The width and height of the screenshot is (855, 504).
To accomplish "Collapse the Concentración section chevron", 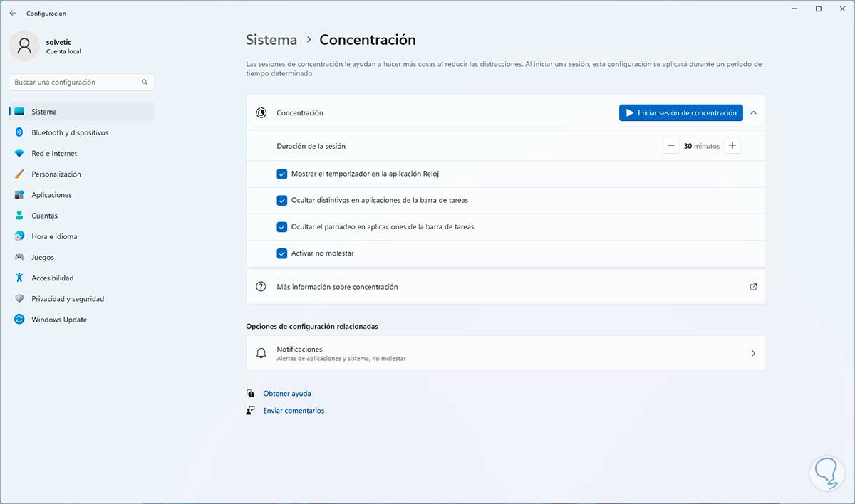I will click(x=754, y=112).
